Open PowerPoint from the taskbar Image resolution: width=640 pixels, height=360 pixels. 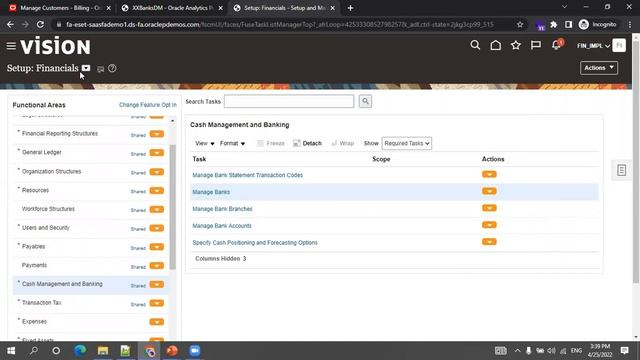coord(172,351)
